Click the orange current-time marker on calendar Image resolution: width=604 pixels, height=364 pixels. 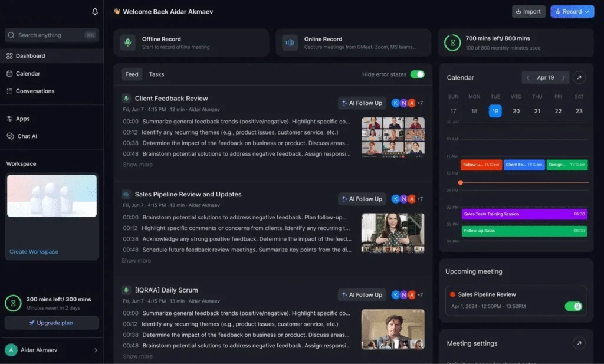click(x=461, y=182)
